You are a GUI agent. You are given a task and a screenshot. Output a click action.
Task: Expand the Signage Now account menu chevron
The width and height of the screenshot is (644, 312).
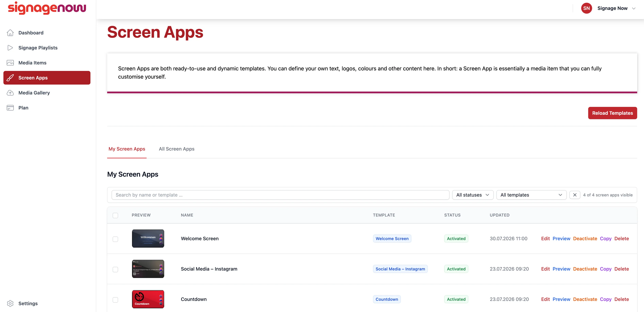[633, 9]
